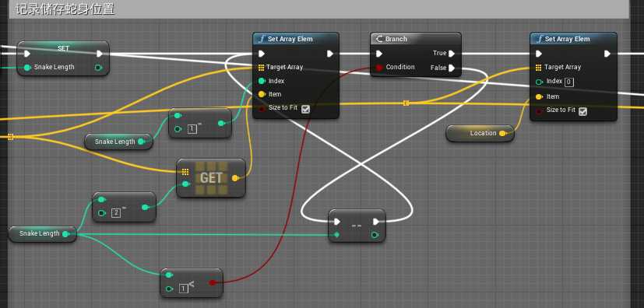Select the SET node title
The height and width of the screenshot is (308, 644).
click(x=63, y=48)
